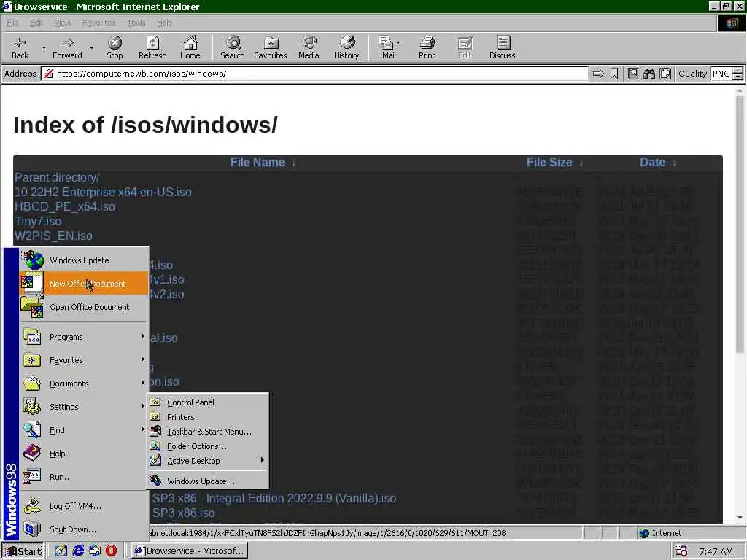The height and width of the screenshot is (560, 747).
Task: Expand the Settings submenu
Action: click(85, 407)
